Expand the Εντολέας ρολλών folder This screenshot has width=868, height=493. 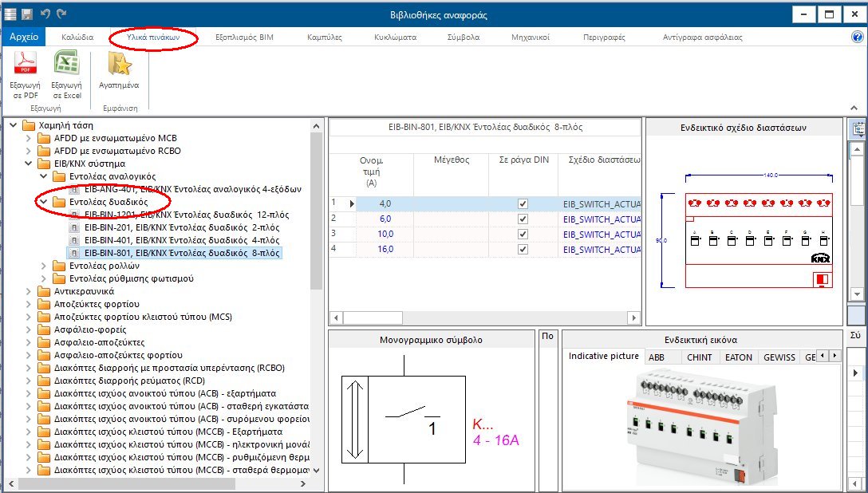pos(42,266)
